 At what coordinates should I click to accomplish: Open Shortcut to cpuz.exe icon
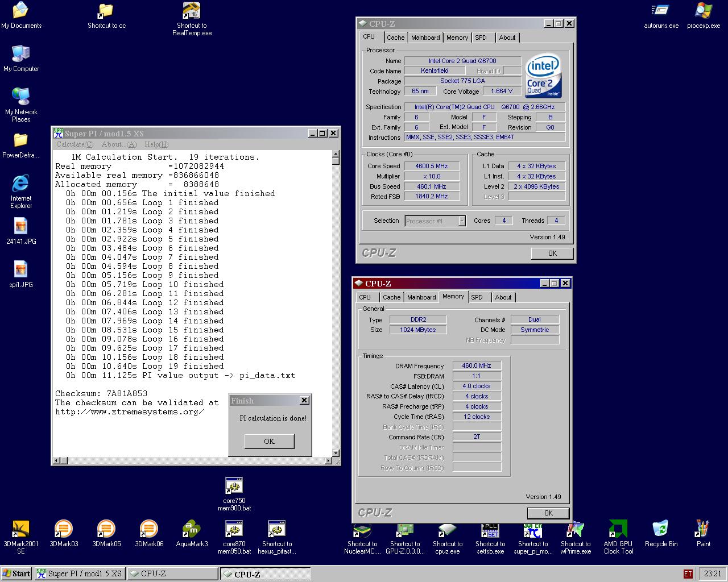coord(448,538)
